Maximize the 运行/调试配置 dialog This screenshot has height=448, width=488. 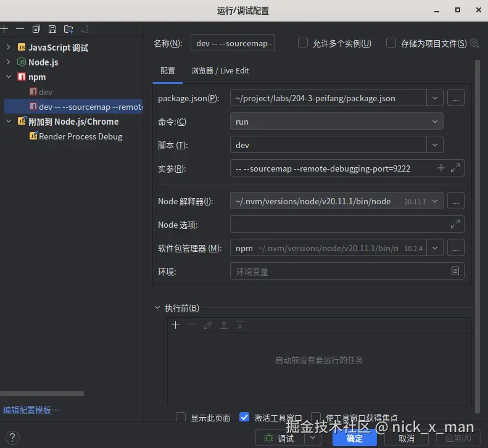click(x=458, y=10)
